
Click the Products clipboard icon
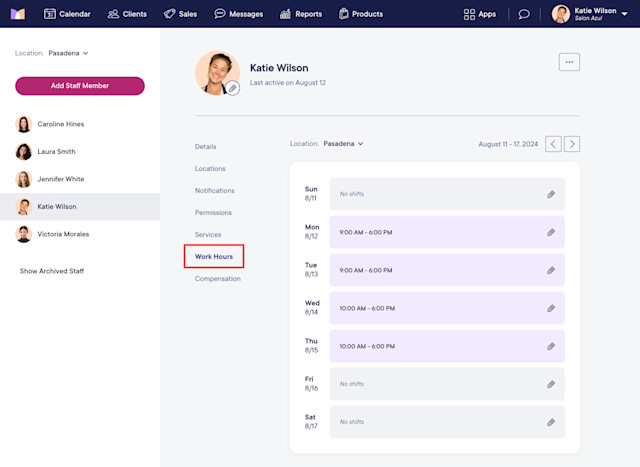[344, 14]
